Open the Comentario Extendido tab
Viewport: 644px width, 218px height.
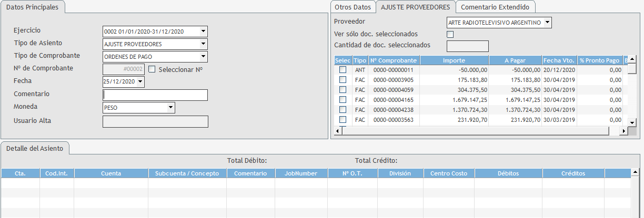(x=495, y=7)
